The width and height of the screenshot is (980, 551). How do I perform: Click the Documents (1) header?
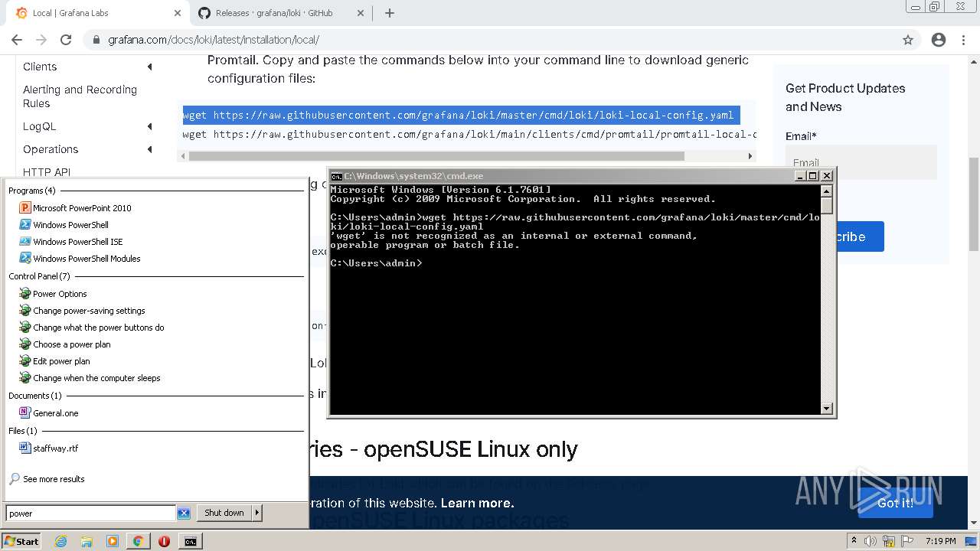pyautogui.click(x=35, y=396)
